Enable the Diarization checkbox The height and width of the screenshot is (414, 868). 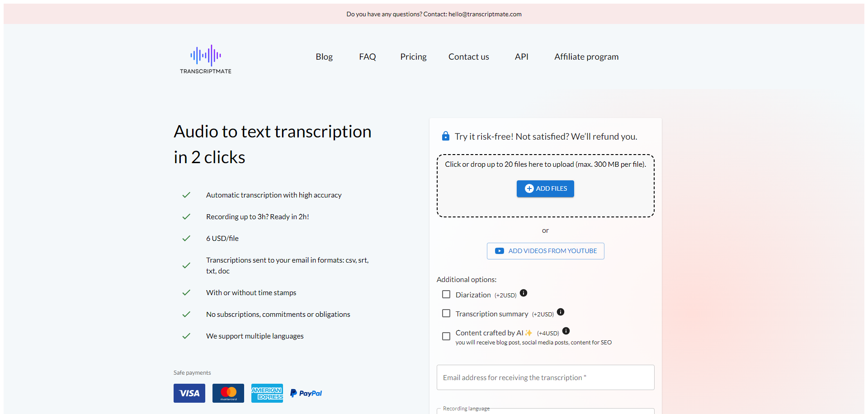coord(446,294)
